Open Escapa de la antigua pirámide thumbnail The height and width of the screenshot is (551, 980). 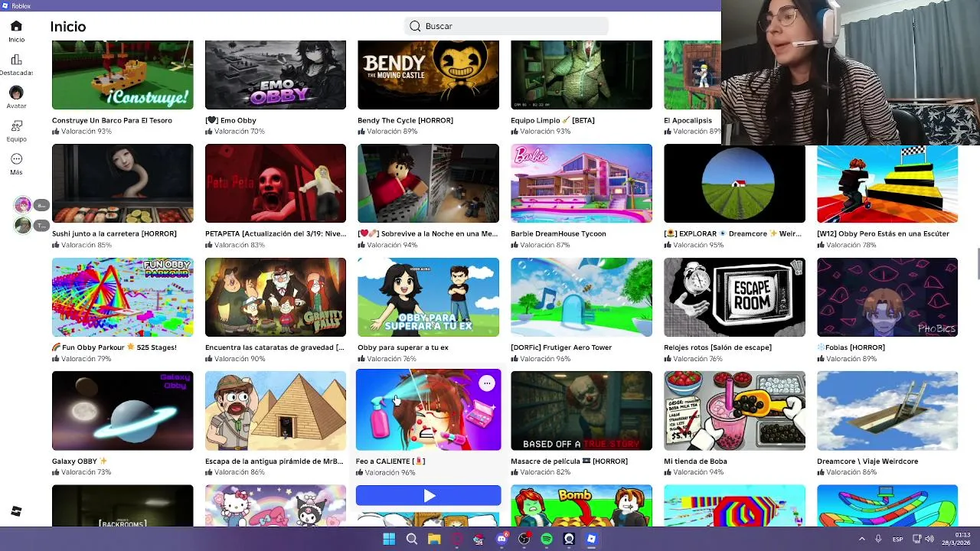click(x=276, y=411)
